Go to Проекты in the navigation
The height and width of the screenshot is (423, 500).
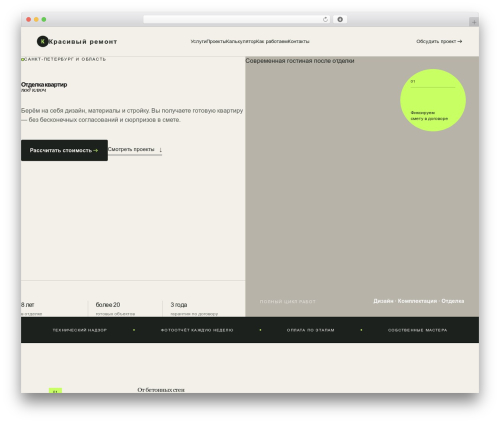coord(216,41)
